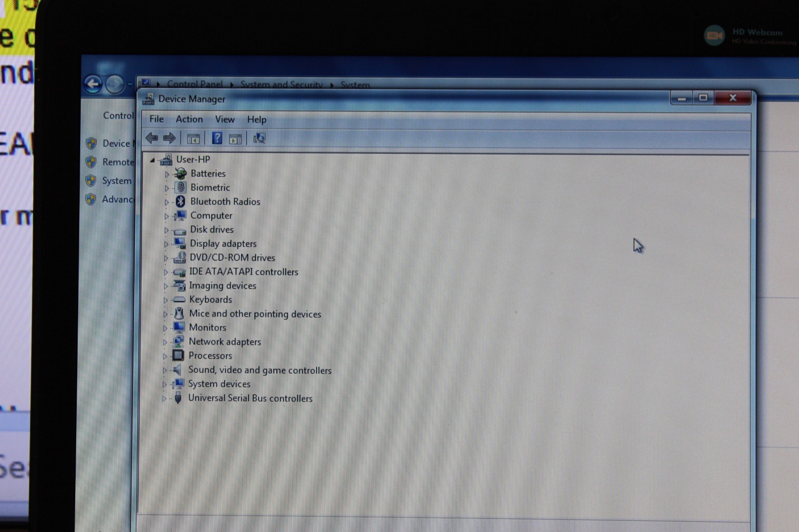799x532 pixels.
Task: Click the Back button in Control Panel window
Action: [93, 84]
